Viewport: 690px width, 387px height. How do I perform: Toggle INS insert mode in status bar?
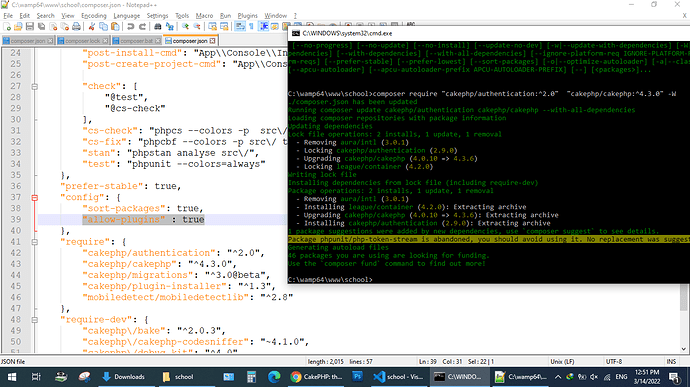coord(671,361)
